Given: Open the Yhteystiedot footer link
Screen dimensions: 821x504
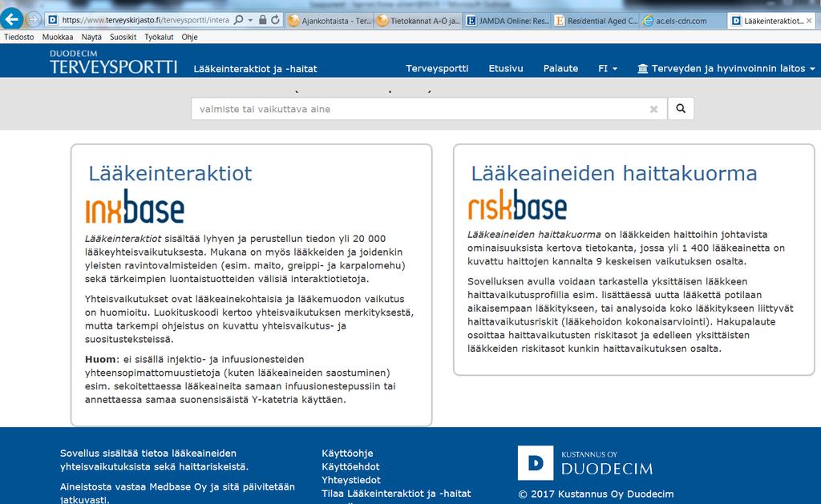Looking at the screenshot, I should 351,480.
